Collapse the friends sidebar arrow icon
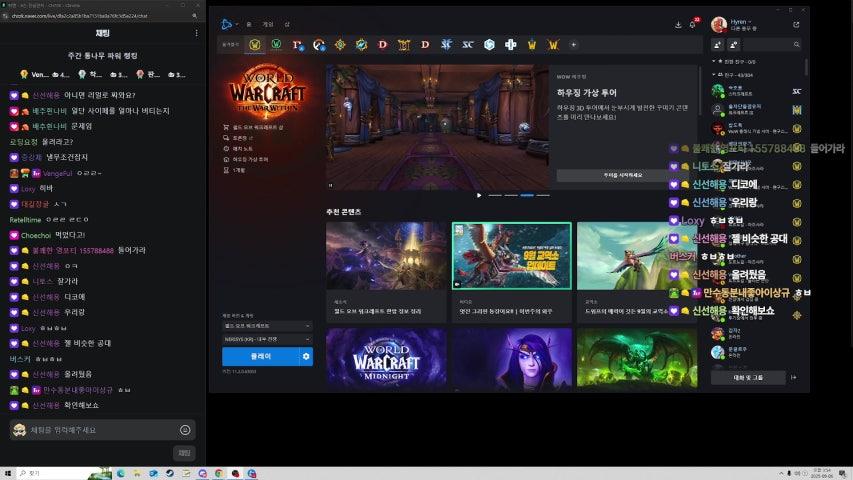Image resolution: width=853 pixels, height=480 pixels. coord(794,377)
